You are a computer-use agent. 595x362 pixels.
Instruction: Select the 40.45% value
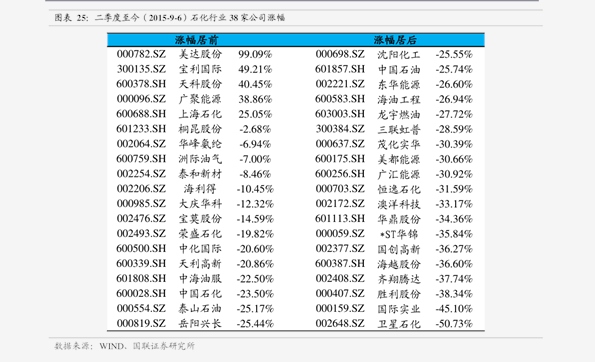(x=255, y=84)
